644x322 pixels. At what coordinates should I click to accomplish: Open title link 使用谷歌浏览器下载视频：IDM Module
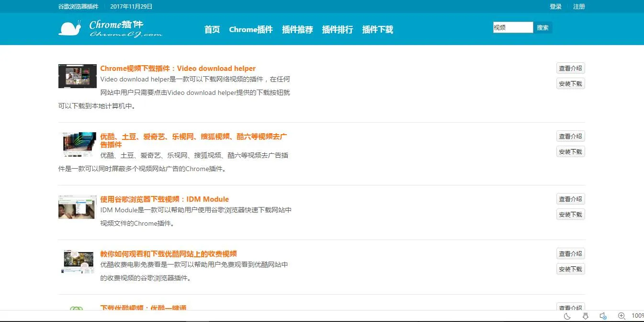tap(165, 199)
